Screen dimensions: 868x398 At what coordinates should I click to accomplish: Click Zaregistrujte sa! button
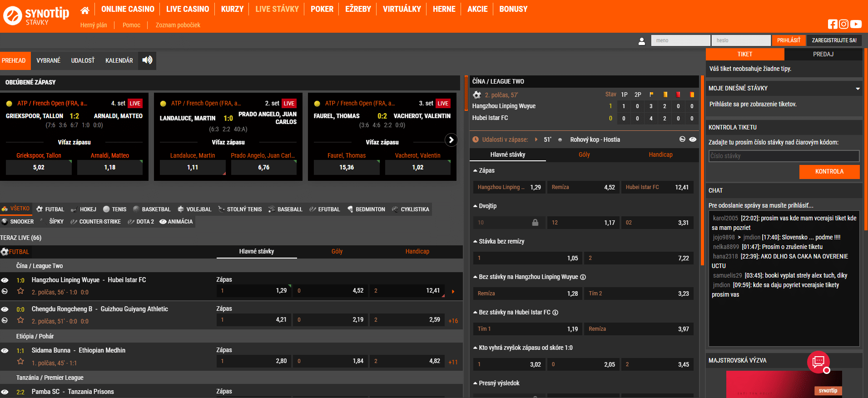tap(834, 40)
